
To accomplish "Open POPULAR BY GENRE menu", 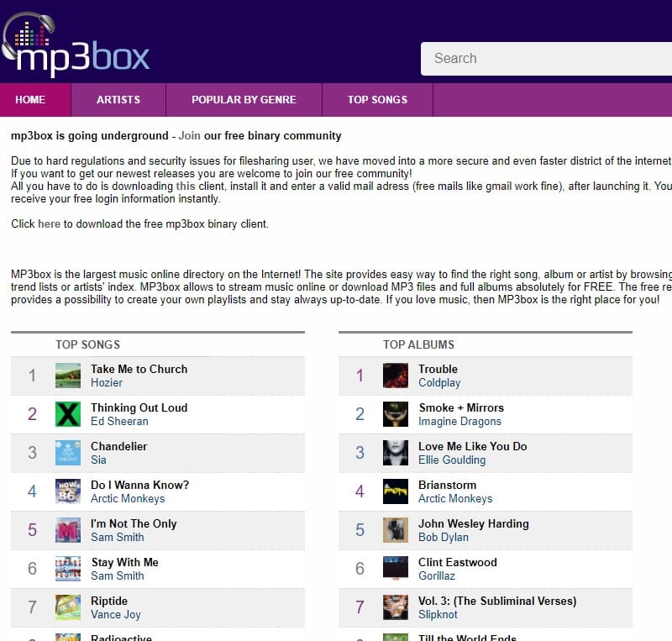I will coord(244,99).
